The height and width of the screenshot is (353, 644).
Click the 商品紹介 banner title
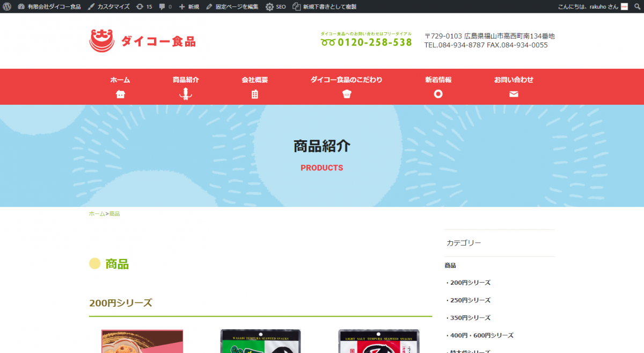(322, 146)
